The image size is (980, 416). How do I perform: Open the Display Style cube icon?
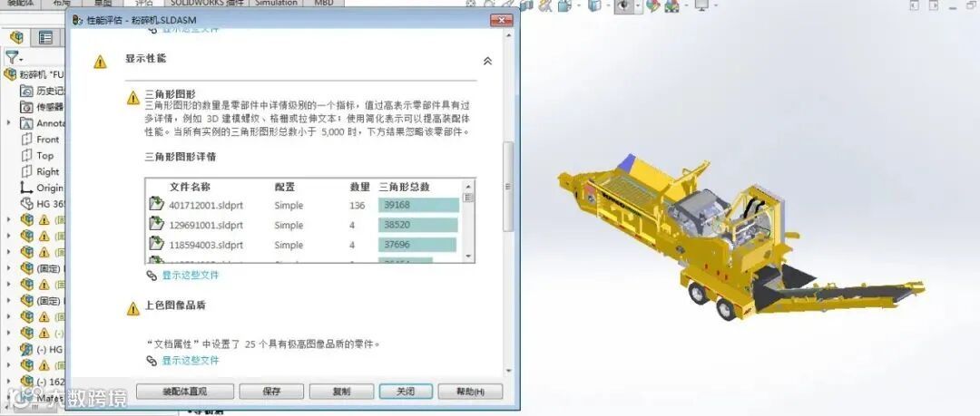point(595,5)
